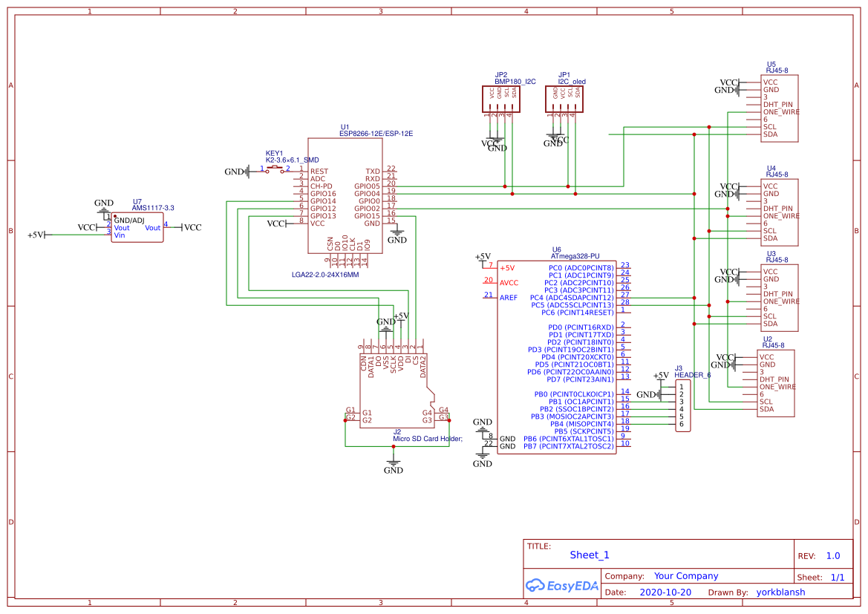Click the +5V power flag above U6
This screenshot has width=868, height=614.
(483, 256)
